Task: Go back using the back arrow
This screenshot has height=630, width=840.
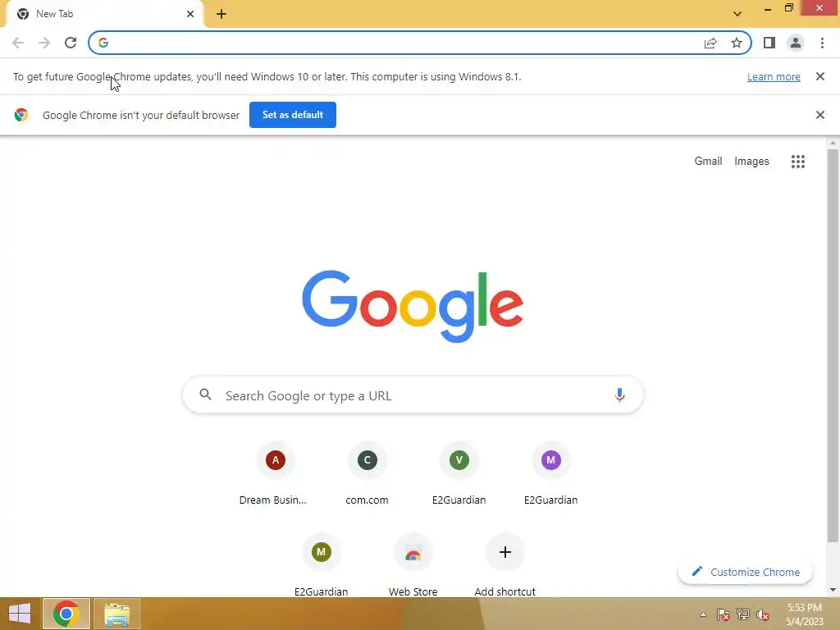Action: (18, 43)
